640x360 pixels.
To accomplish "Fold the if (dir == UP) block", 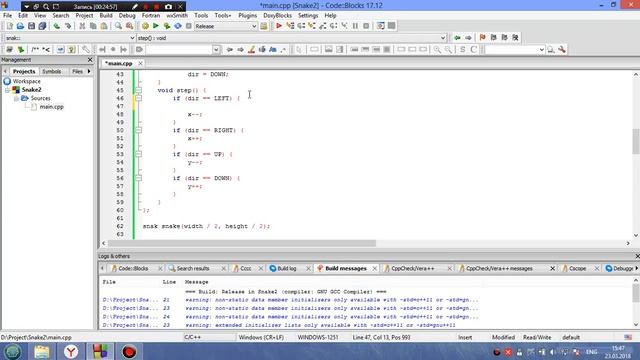I will tap(139, 154).
